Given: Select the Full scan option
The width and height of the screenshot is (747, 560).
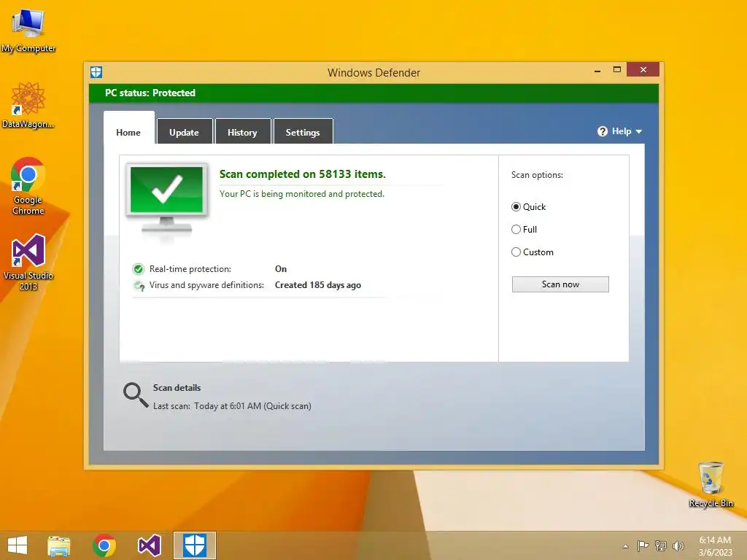Looking at the screenshot, I should click(x=524, y=230).
